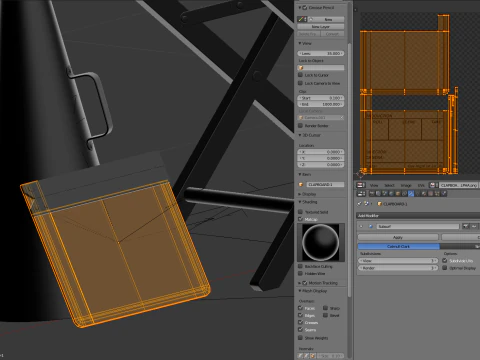Viewport: 480px width, 360px height.
Task: Open the Add Modifier dropdown
Action: 418,216
